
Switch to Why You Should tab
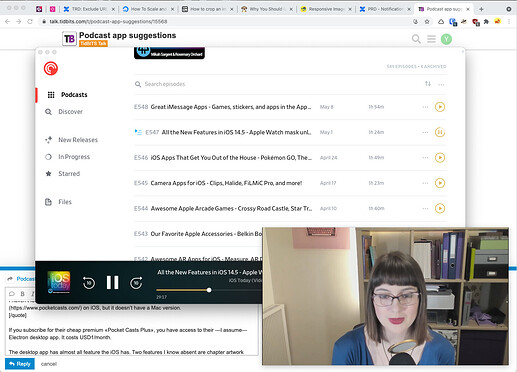pyautogui.click(x=267, y=9)
